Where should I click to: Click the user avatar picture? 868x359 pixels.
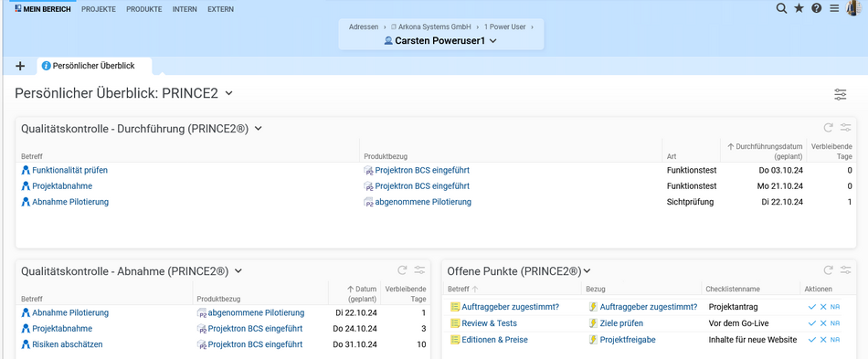(x=853, y=7)
